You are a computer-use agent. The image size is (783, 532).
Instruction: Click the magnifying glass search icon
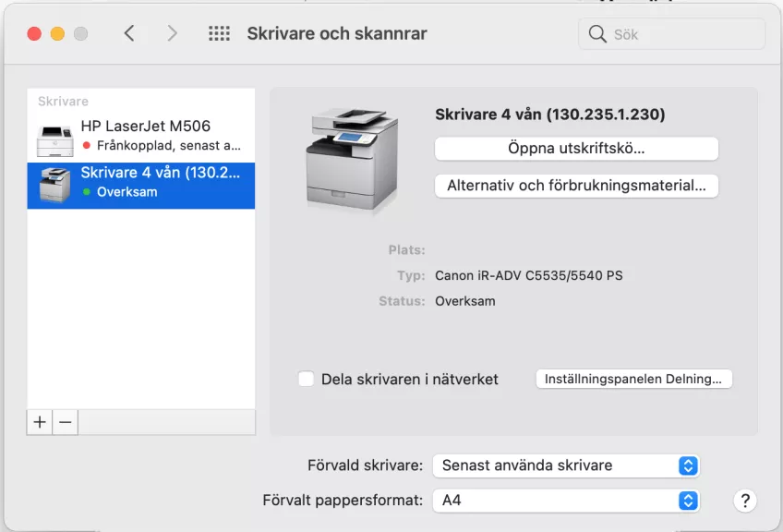597,35
